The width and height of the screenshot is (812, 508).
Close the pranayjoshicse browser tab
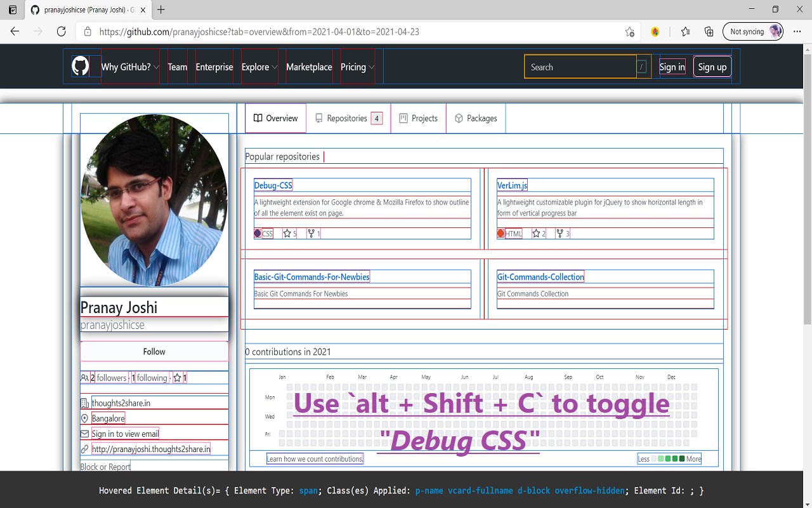[143, 10]
